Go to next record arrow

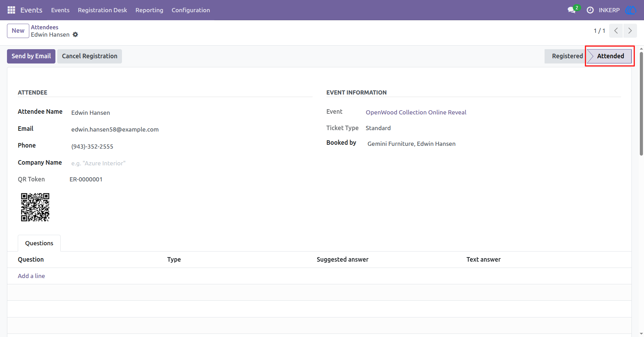[630, 31]
